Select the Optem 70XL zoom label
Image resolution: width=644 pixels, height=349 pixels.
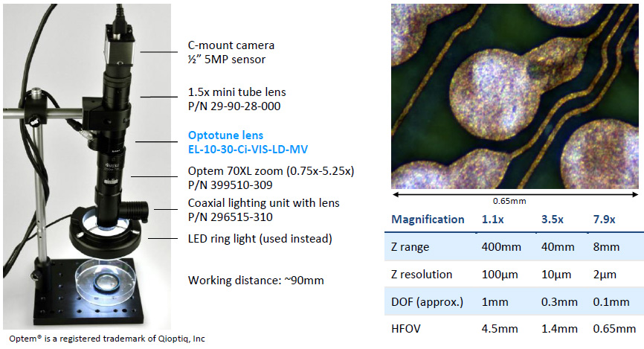tap(271, 171)
